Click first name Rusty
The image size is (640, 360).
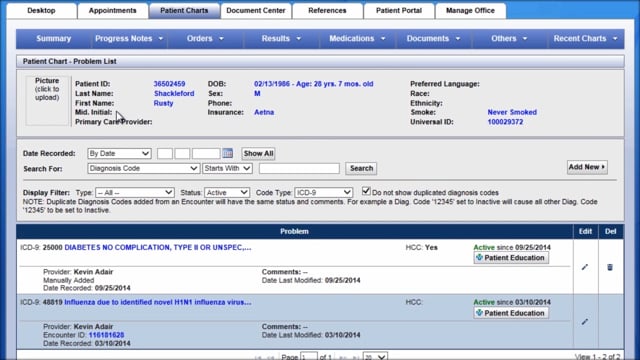pyautogui.click(x=163, y=103)
